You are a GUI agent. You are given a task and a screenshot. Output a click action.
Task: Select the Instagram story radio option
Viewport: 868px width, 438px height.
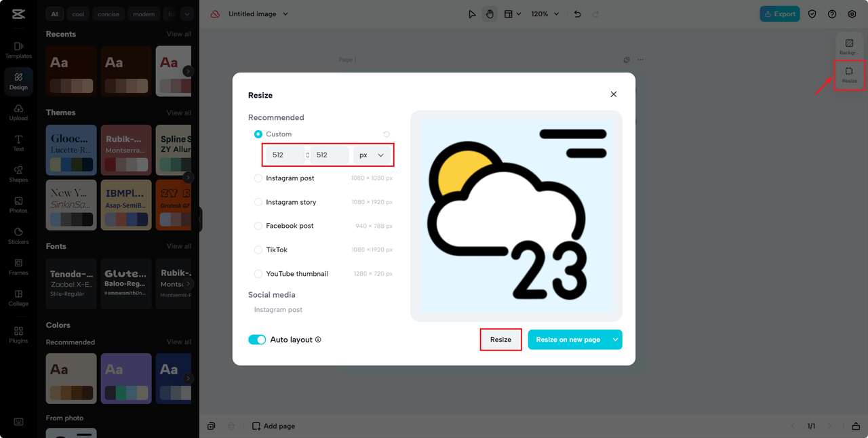[x=258, y=202]
